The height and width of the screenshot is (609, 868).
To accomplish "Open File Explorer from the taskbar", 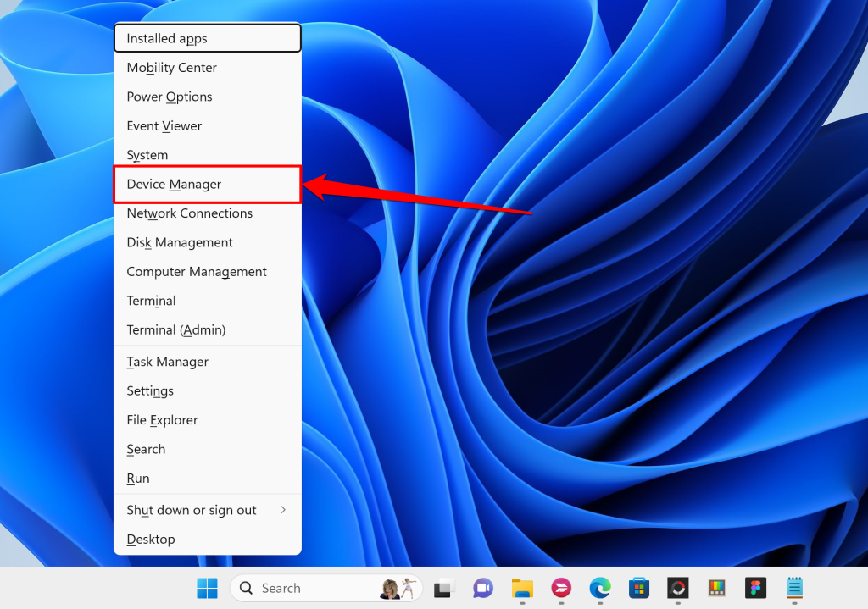I will point(522,588).
